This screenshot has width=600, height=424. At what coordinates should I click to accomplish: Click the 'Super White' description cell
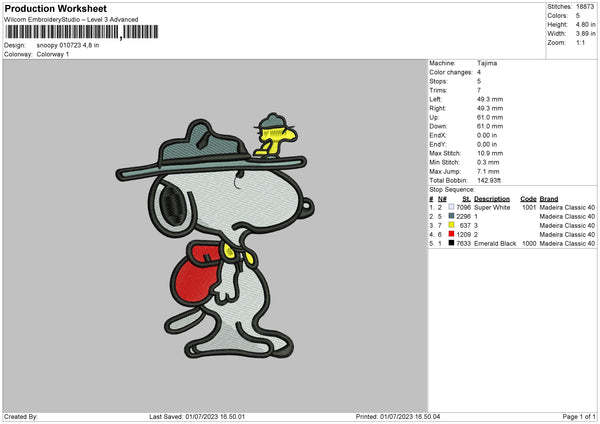click(x=492, y=207)
